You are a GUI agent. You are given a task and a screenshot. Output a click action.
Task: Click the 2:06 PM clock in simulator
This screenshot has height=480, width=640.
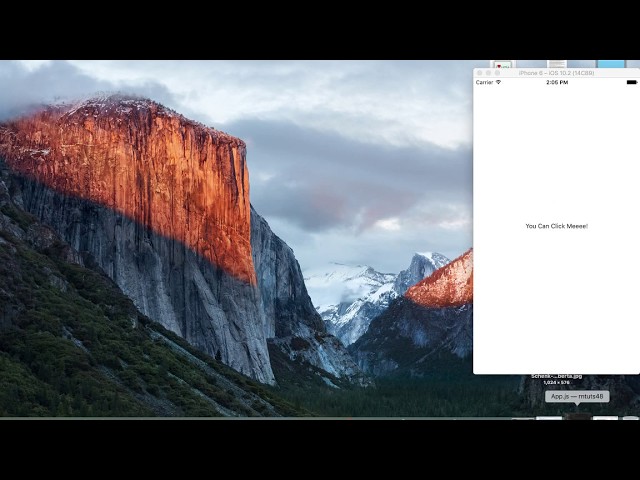(557, 82)
